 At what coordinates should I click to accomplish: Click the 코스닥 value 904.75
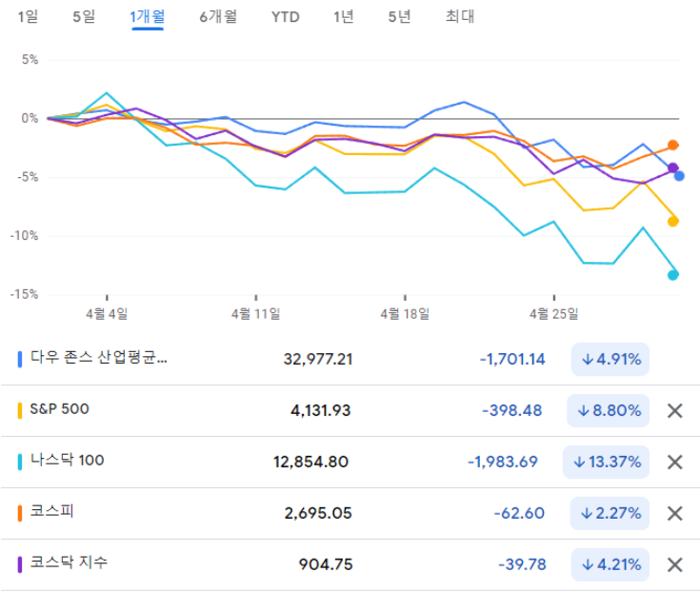326,564
